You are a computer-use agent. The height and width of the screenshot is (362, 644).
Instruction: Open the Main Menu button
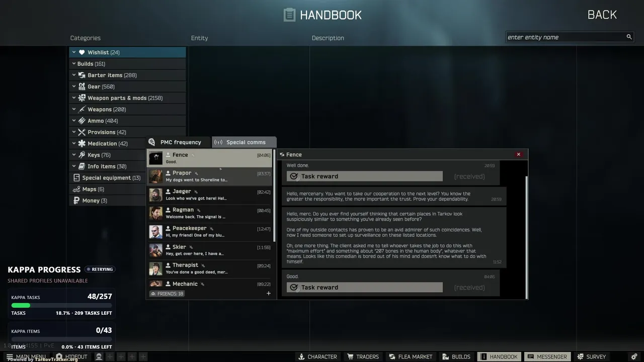[x=26, y=356]
